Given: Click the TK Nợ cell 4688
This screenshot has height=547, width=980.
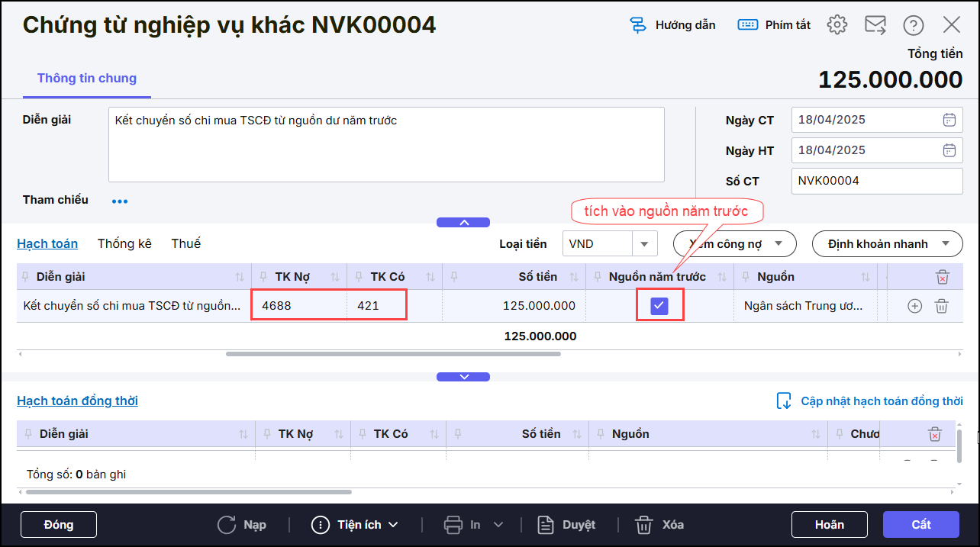Looking at the screenshot, I should (x=299, y=306).
